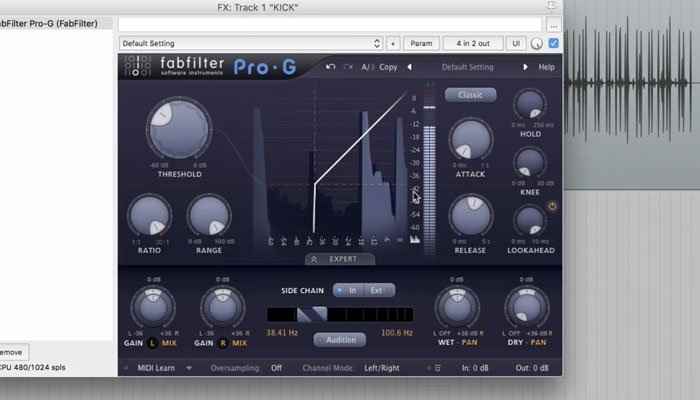Screen dimensions: 700x400
Task: Open the Help menu
Action: click(546, 67)
